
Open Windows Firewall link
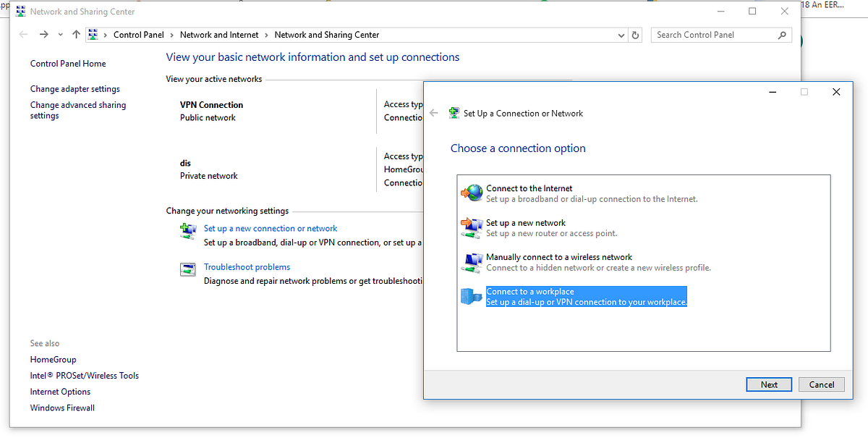coord(62,408)
